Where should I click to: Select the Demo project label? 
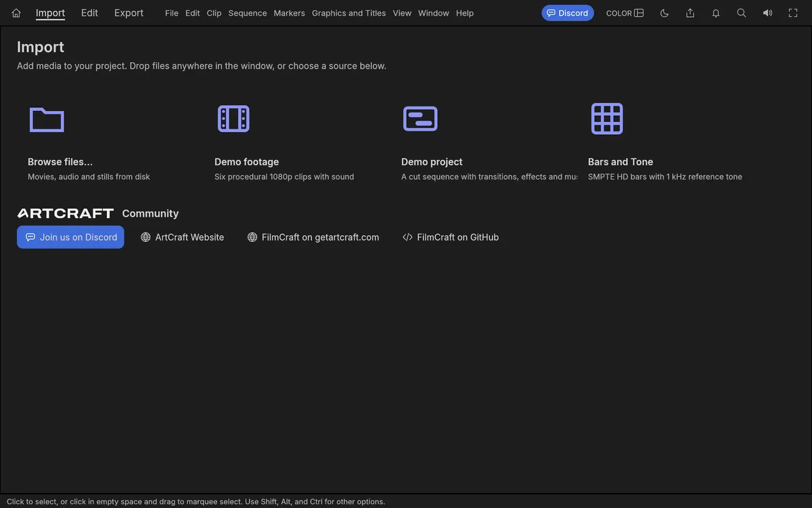click(432, 162)
